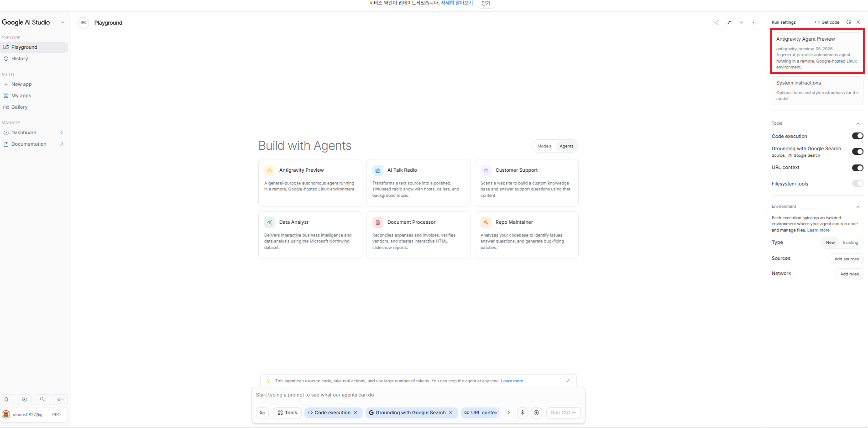
Task: Open API keys with the key icon
Action: pyautogui.click(x=60, y=399)
